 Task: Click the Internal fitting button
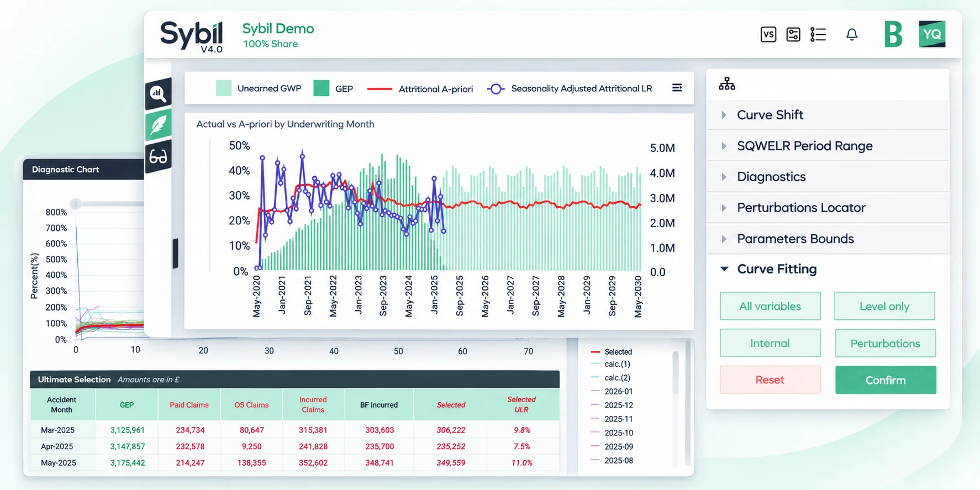770,343
